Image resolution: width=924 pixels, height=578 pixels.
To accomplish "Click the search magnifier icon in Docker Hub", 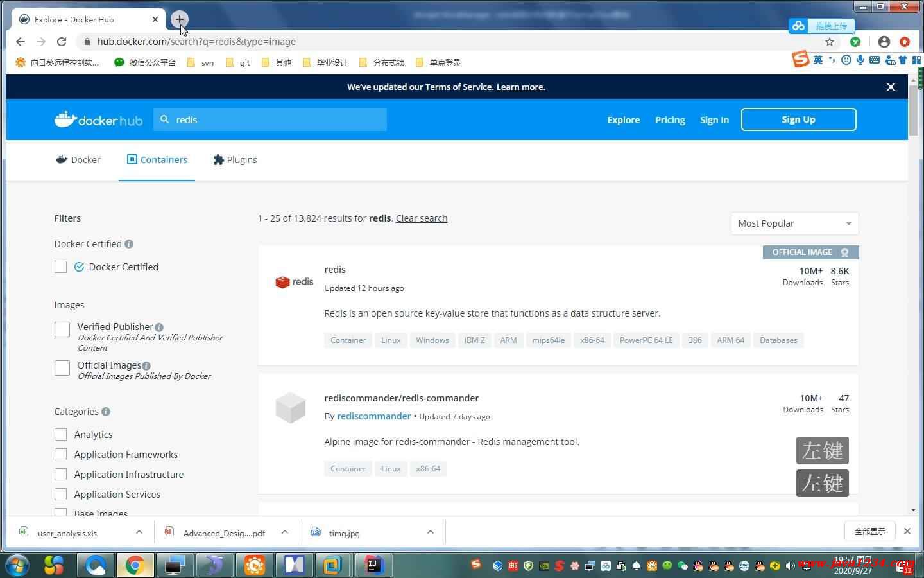I will coord(165,119).
